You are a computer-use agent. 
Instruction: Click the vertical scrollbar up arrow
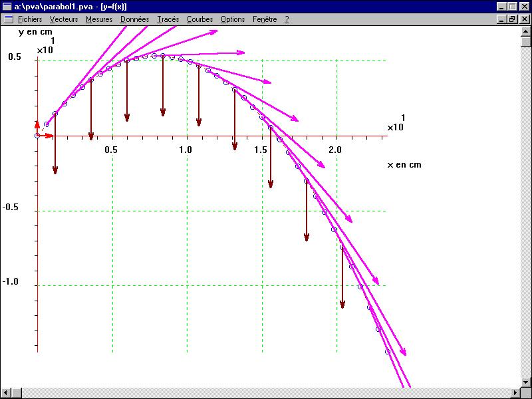(x=525, y=31)
